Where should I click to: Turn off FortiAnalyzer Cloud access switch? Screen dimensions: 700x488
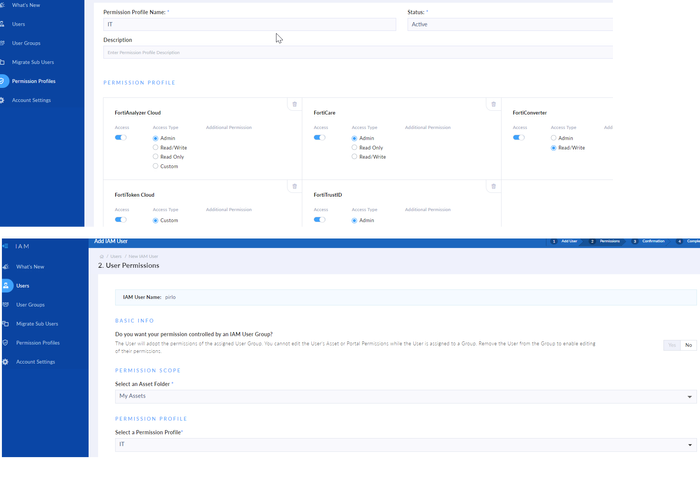click(121, 138)
